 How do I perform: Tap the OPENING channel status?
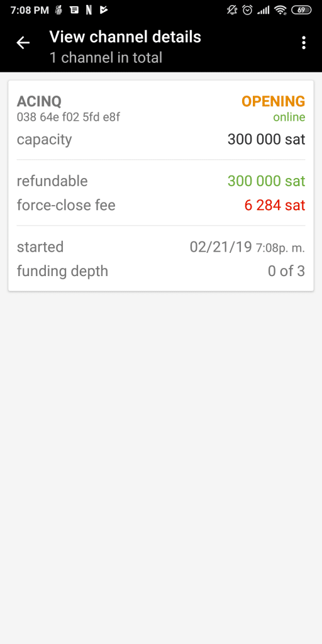[273, 101]
